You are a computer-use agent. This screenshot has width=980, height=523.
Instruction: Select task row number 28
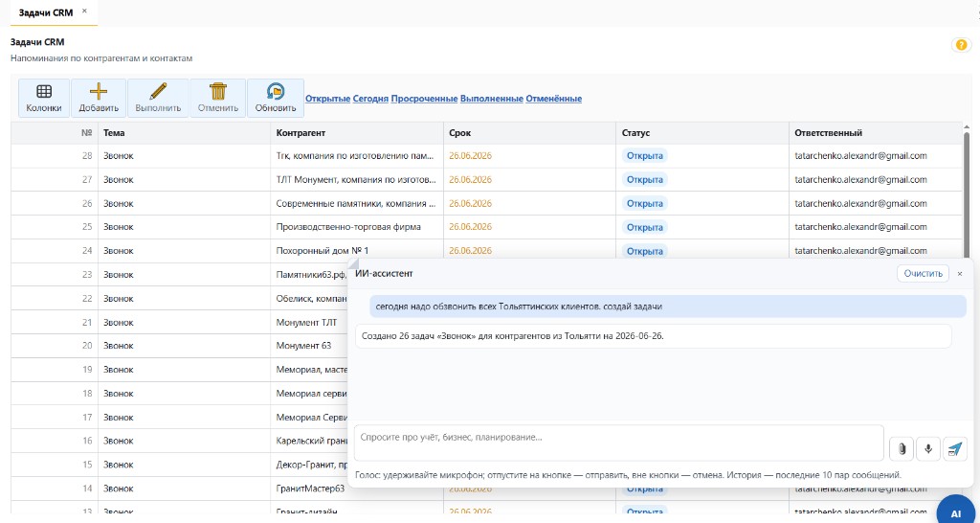(x=486, y=156)
